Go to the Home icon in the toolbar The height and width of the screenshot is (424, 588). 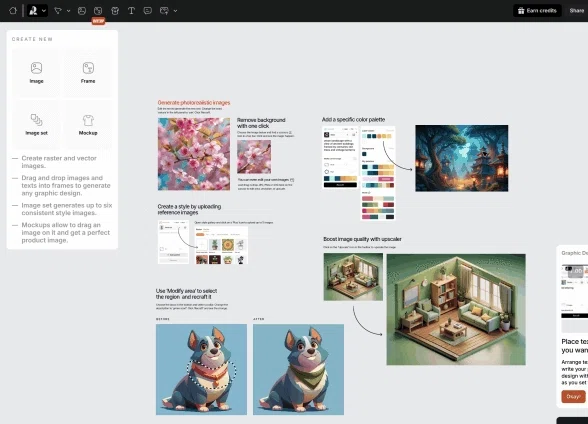click(x=13, y=10)
